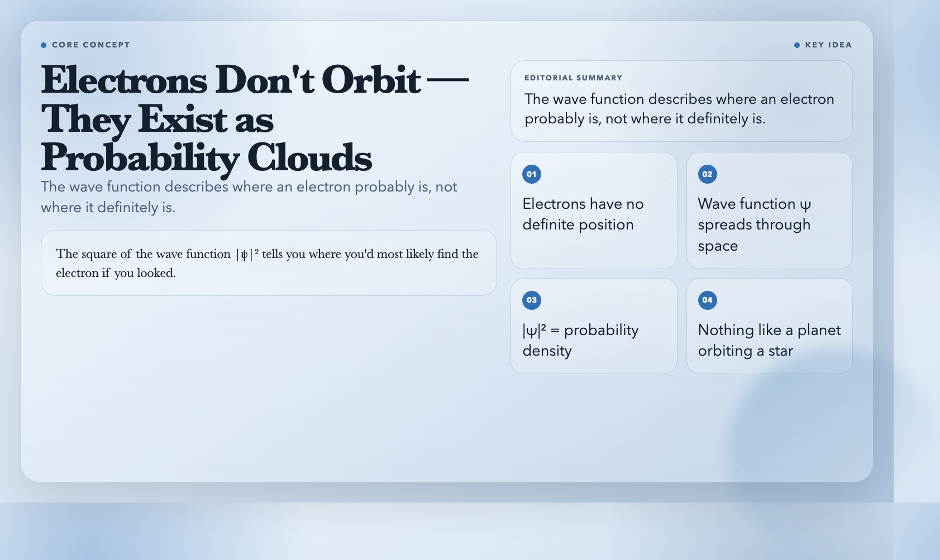Click the 01 numbered badge
Screen dimensions: 940x560
pos(531,174)
